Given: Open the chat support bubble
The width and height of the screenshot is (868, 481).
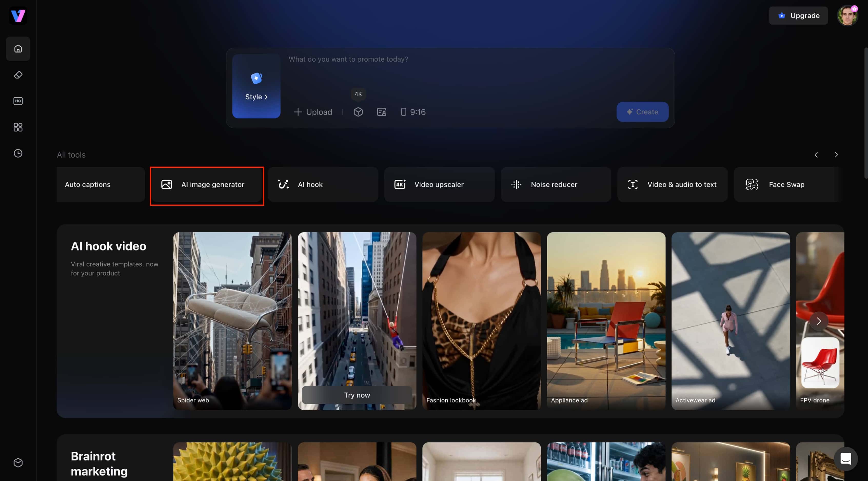Looking at the screenshot, I should click(846, 459).
